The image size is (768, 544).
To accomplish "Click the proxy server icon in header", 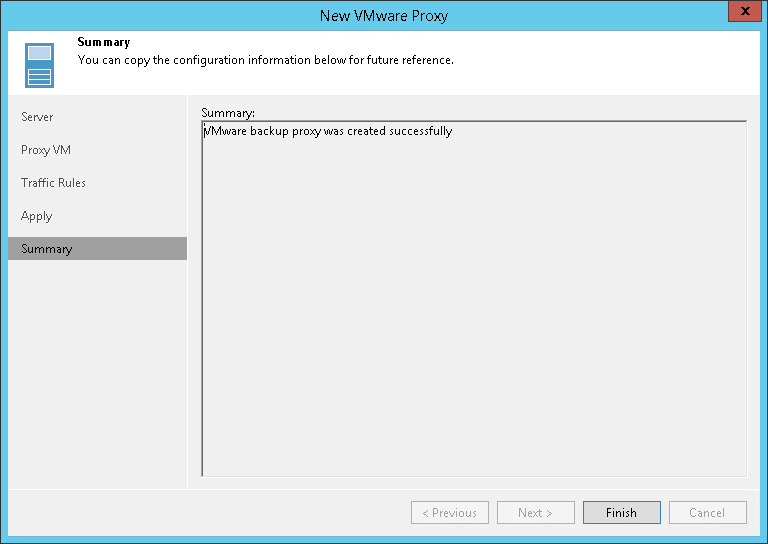I will pos(39,65).
